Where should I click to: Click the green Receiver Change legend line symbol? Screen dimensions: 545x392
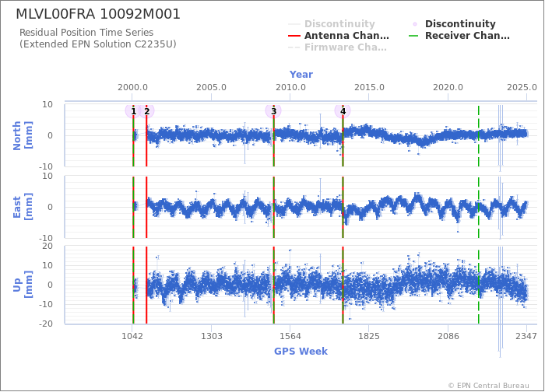click(413, 36)
